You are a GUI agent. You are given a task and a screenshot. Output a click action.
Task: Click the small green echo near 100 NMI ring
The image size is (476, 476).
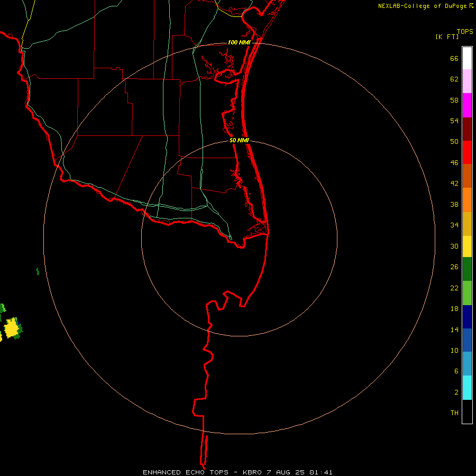coord(38,271)
